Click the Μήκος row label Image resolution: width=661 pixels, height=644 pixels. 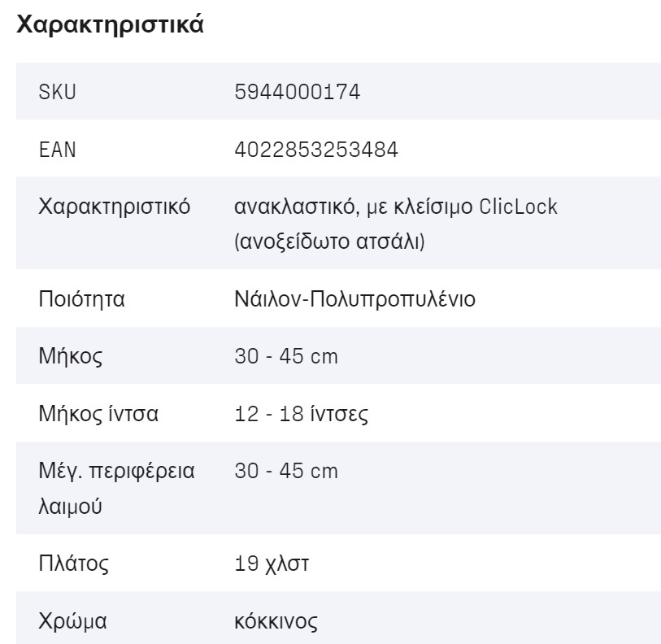72,355
